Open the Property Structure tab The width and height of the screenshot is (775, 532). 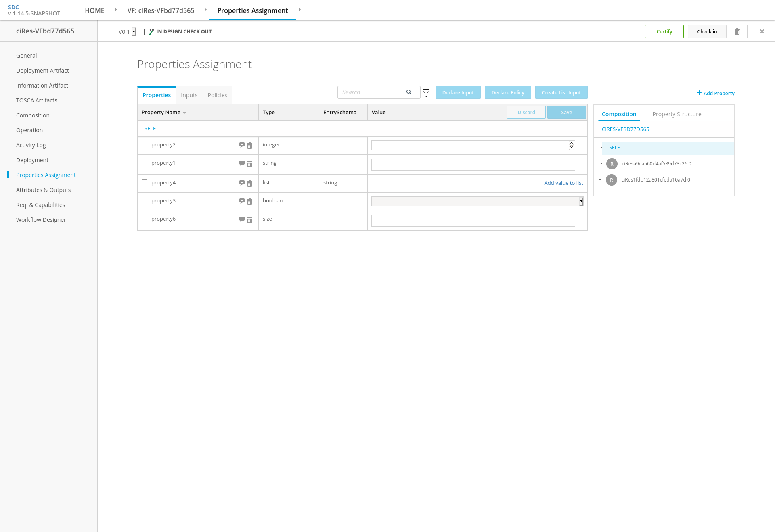coord(677,114)
